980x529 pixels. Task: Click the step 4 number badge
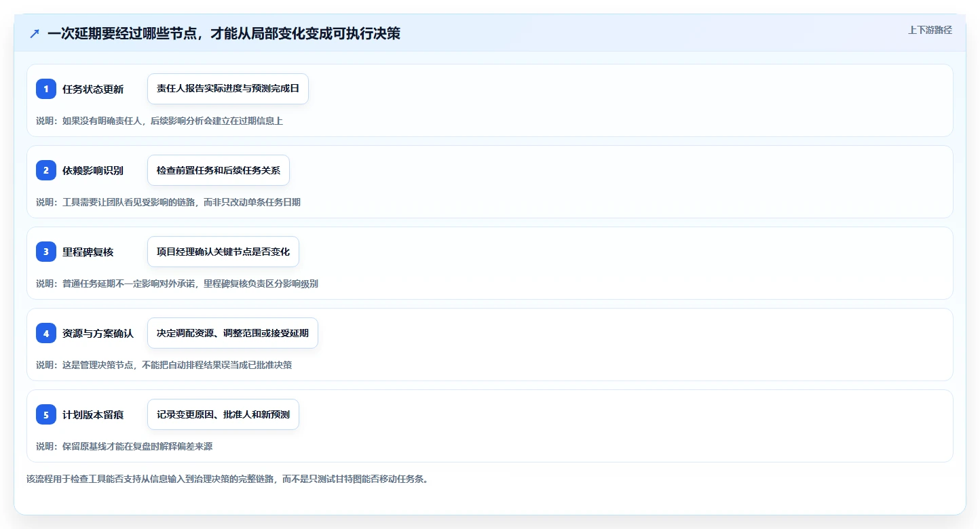[x=46, y=333]
